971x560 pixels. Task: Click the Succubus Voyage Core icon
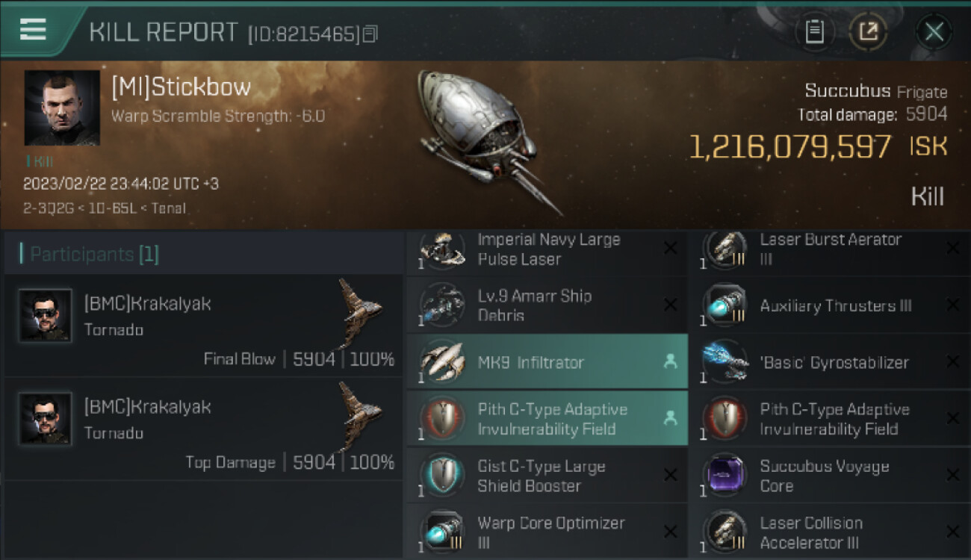[x=725, y=476]
